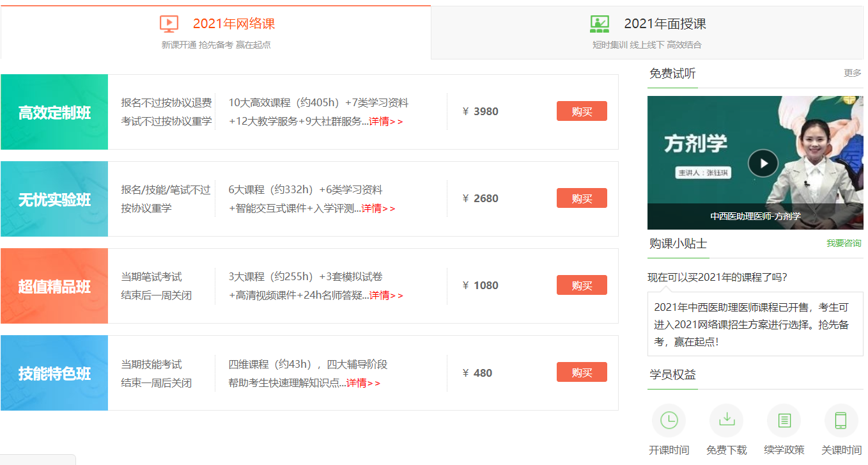The height and width of the screenshot is (465, 868).
Task: Click the green classroom icon for 面授课
Action: click(x=600, y=24)
